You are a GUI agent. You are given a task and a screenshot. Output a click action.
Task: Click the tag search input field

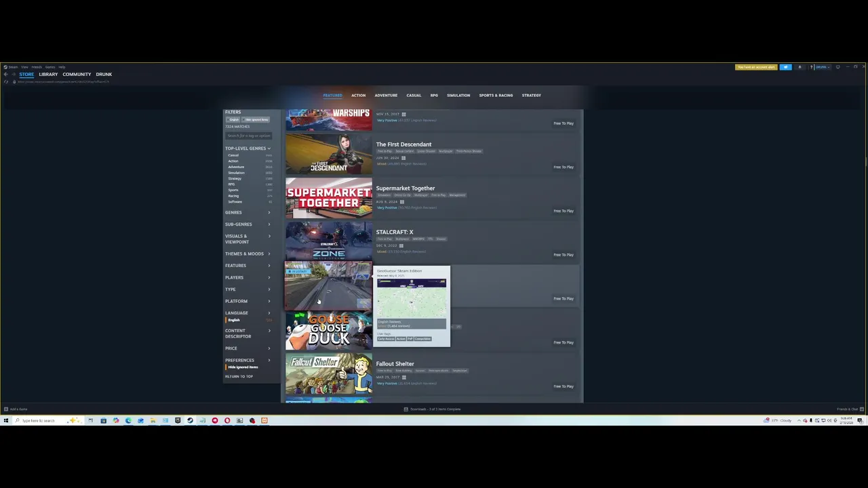pos(248,136)
